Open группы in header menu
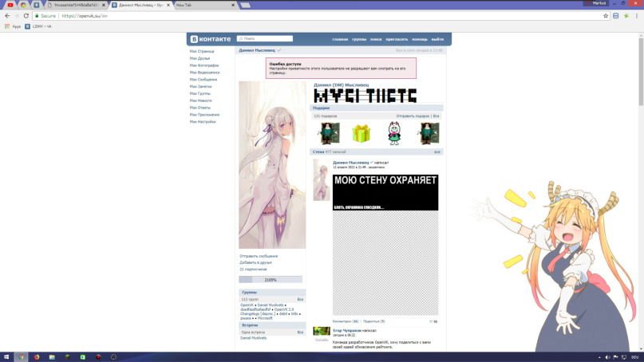Viewport: 644px width, 362px height. point(359,39)
